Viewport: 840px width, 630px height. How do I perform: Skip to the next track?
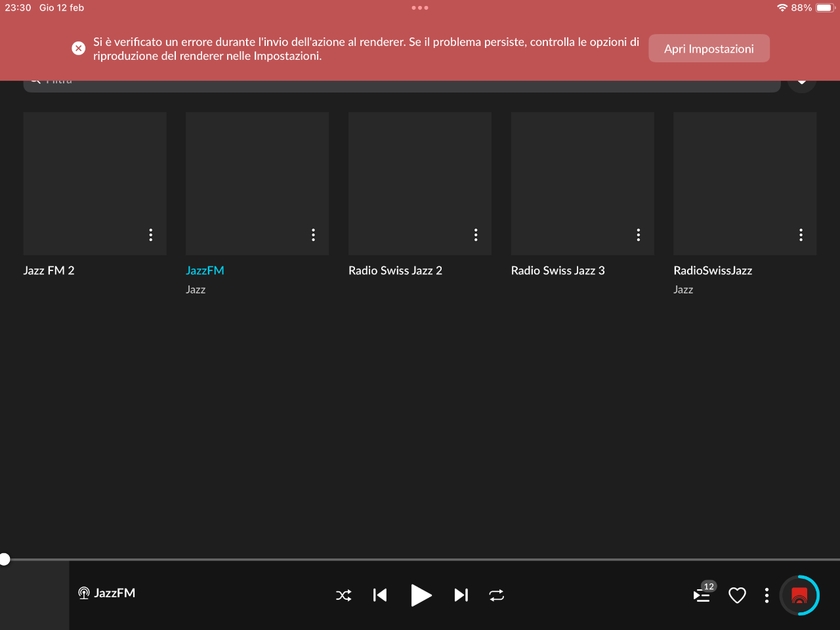tap(461, 595)
